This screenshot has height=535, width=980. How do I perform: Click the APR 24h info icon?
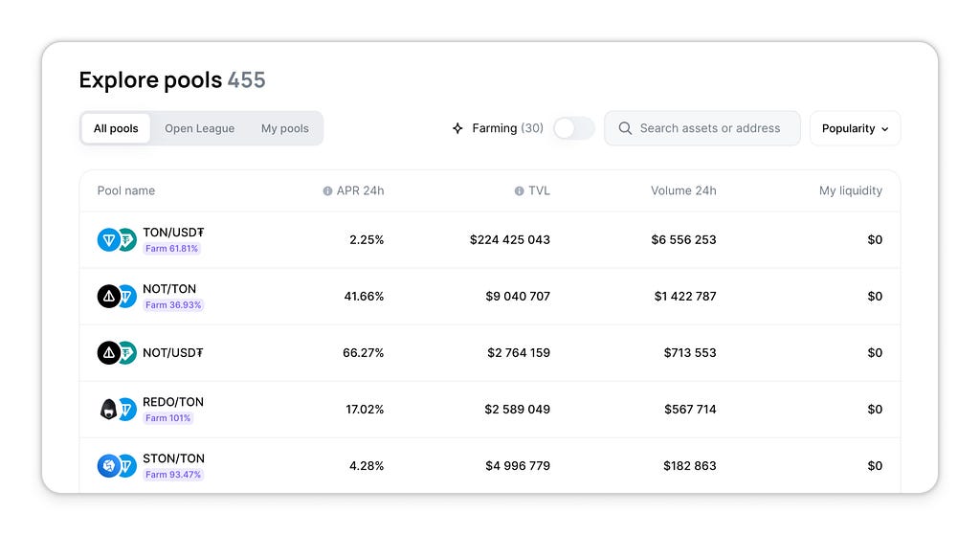pos(327,191)
